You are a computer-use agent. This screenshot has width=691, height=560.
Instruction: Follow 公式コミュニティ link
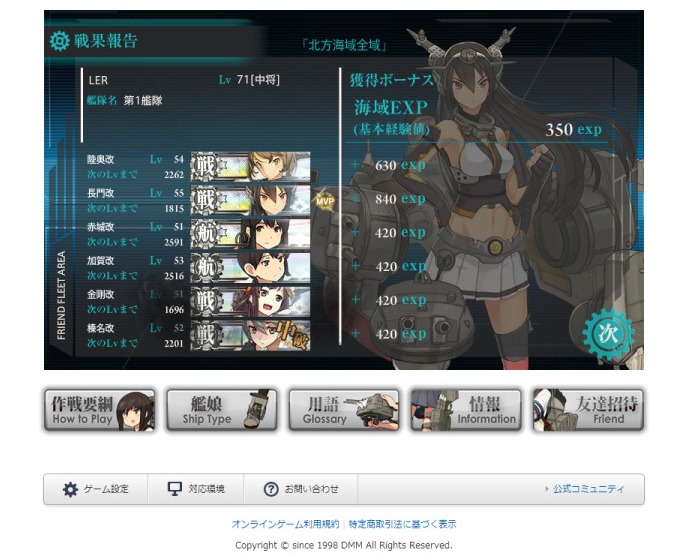pyautogui.click(x=588, y=489)
